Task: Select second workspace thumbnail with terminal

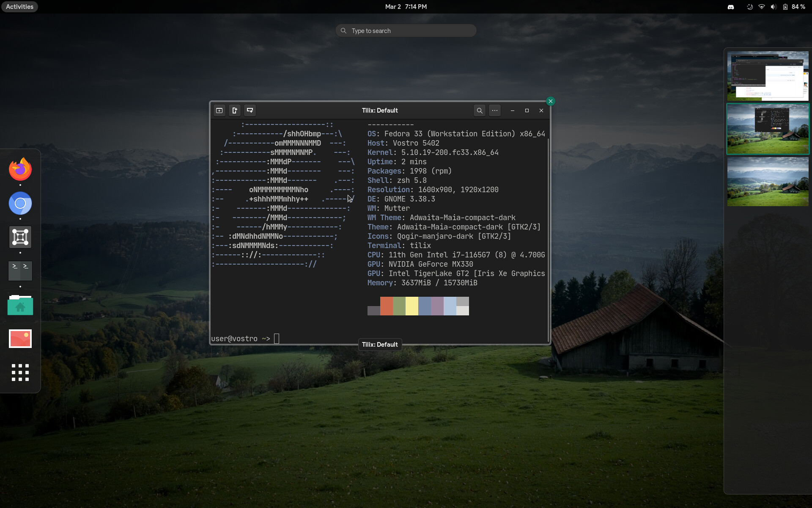Action: coord(768,129)
